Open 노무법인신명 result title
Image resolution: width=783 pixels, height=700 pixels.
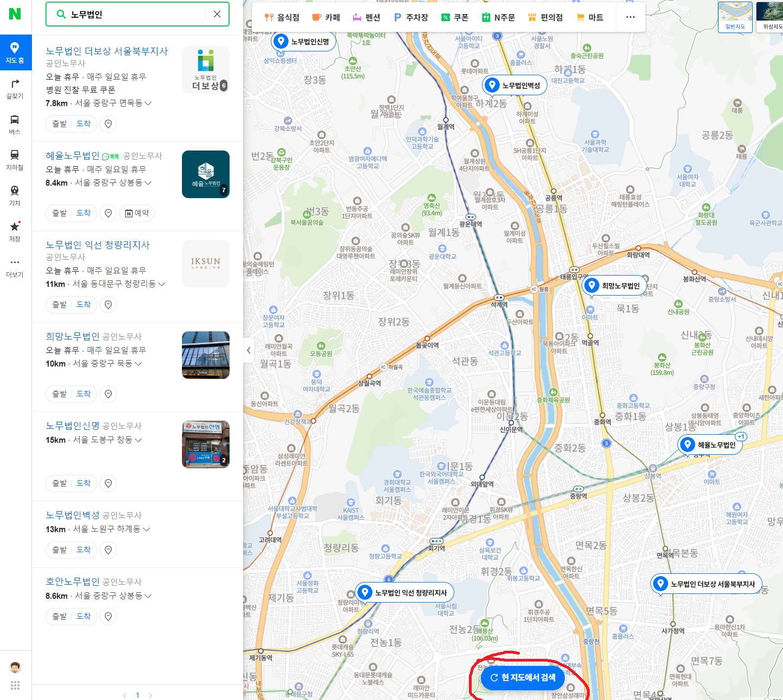pyautogui.click(x=73, y=426)
